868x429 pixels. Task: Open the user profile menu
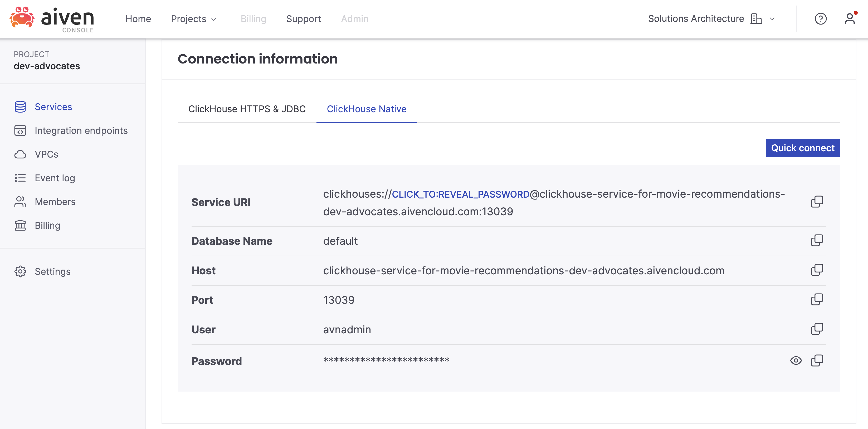[850, 19]
